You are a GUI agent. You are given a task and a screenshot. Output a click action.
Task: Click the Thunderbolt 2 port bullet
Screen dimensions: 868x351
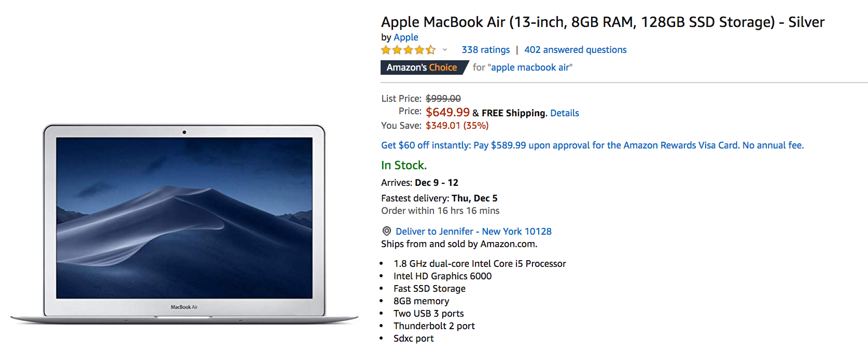(434, 326)
